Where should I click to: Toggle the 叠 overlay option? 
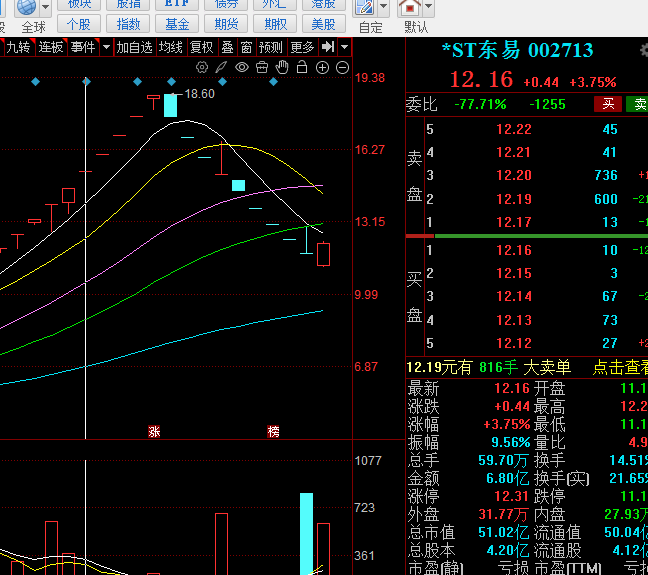pos(227,47)
